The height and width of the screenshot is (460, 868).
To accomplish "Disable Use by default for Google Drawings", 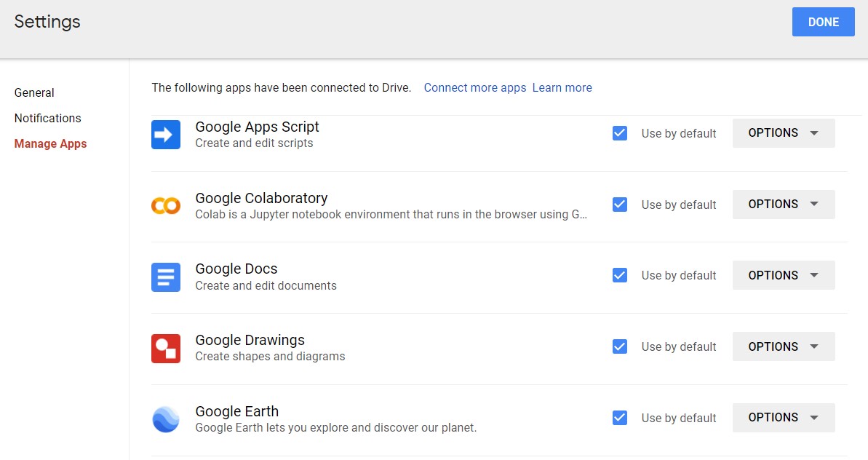I will pyautogui.click(x=620, y=346).
